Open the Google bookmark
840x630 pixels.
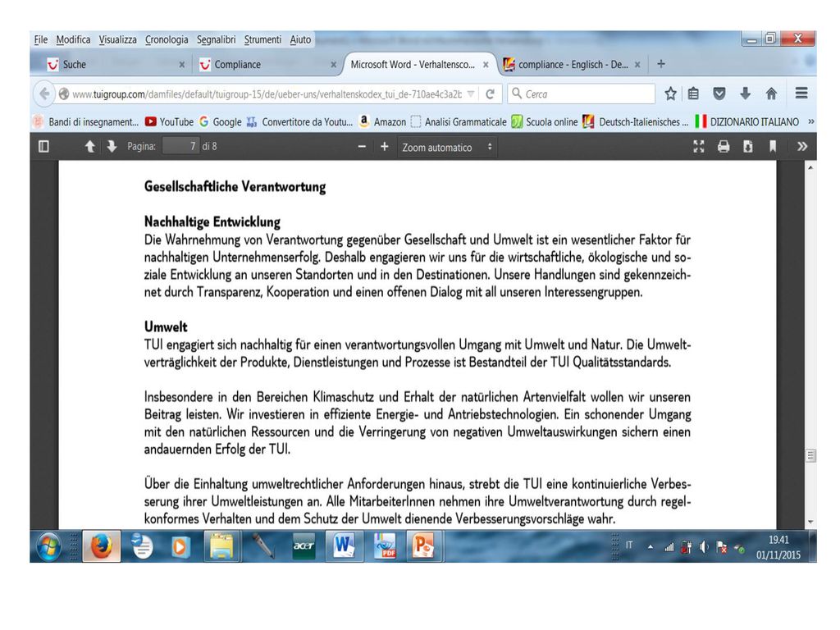pyautogui.click(x=220, y=122)
